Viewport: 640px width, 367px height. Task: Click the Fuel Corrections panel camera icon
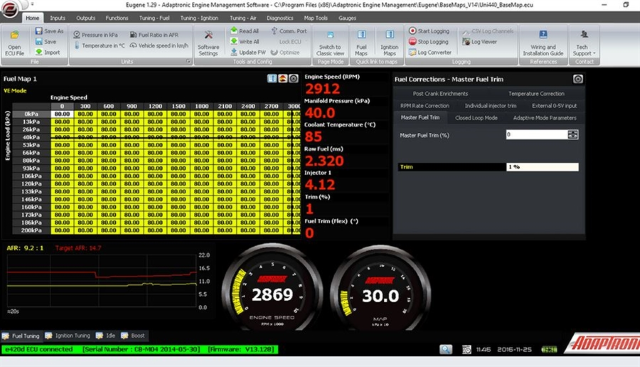(578, 79)
